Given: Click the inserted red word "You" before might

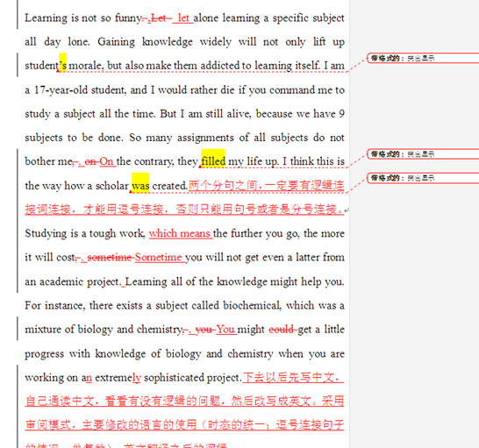Looking at the screenshot, I should (x=225, y=330).
